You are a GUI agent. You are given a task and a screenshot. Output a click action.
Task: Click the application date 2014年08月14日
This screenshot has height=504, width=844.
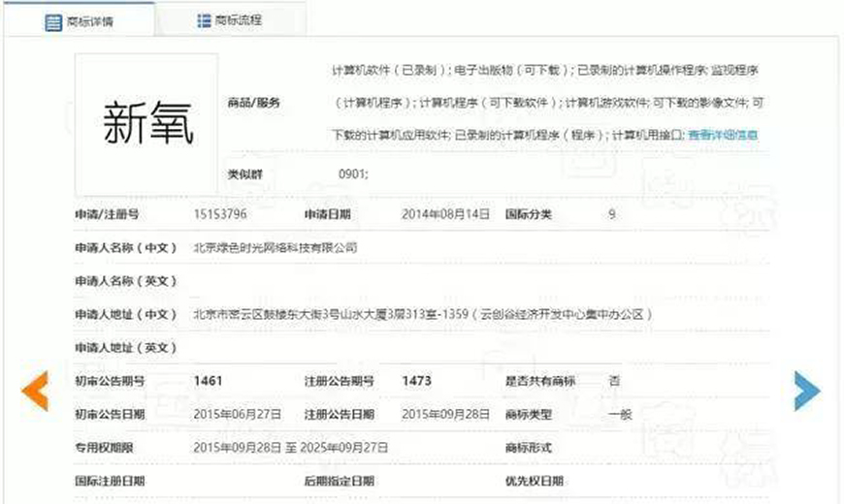coord(445,214)
